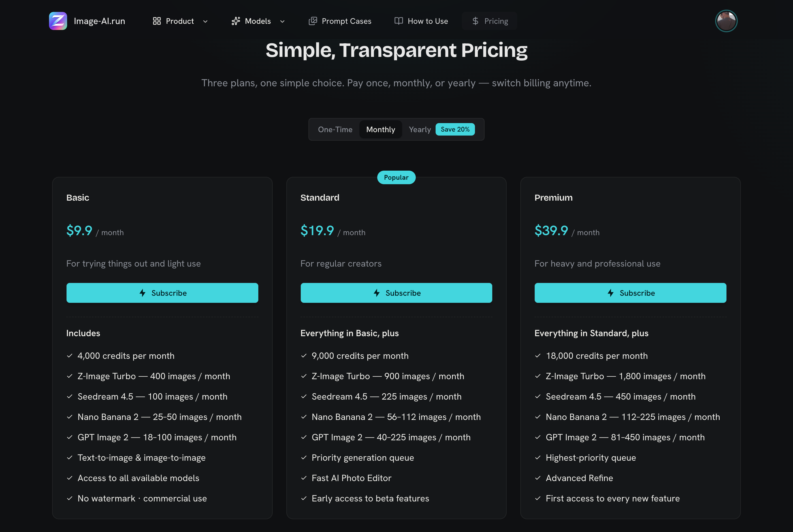Select the Monthly billing option
This screenshot has width=793, height=532.
click(381, 129)
